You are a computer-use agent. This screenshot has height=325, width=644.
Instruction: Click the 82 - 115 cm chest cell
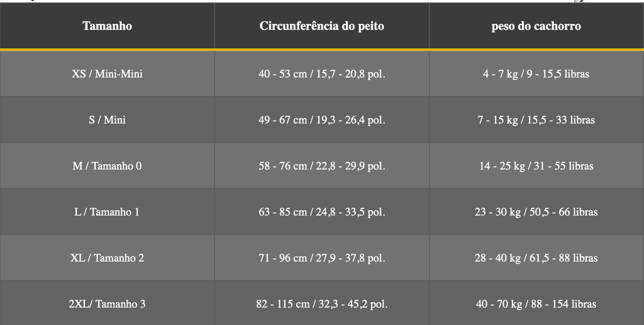click(x=322, y=304)
